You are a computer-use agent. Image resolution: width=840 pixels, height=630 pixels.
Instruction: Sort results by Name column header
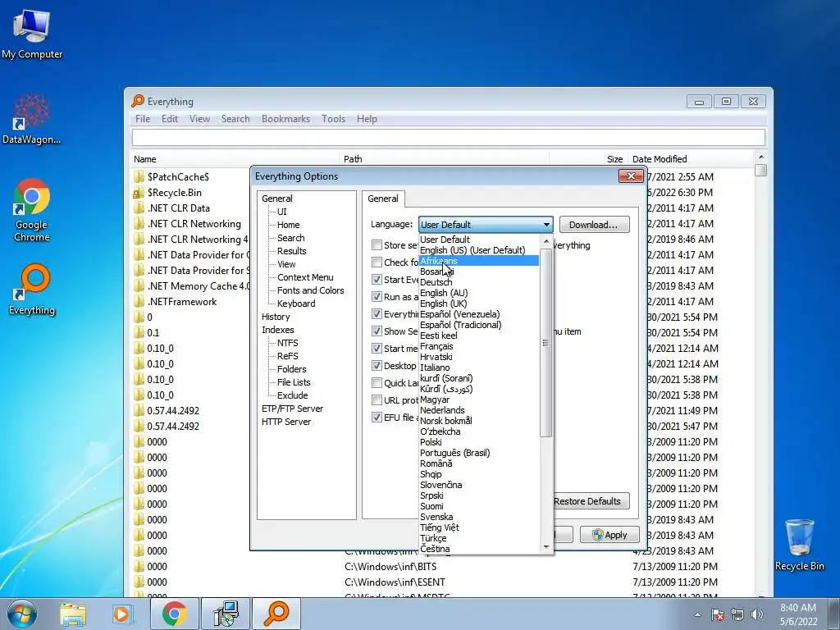point(235,159)
